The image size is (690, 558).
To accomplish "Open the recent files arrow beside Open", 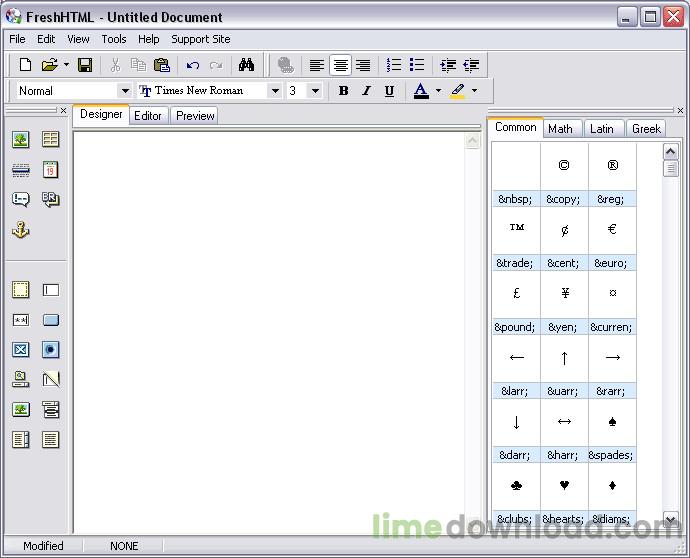I will (66, 65).
